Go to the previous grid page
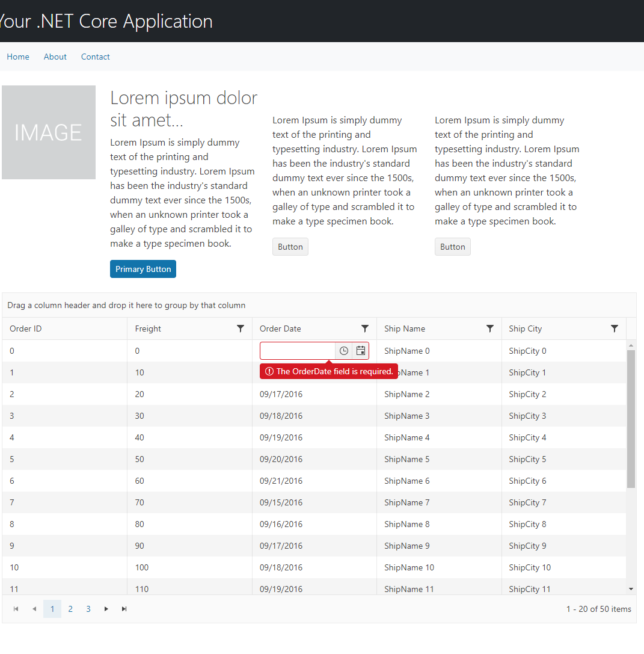644x654 pixels. pos(34,609)
